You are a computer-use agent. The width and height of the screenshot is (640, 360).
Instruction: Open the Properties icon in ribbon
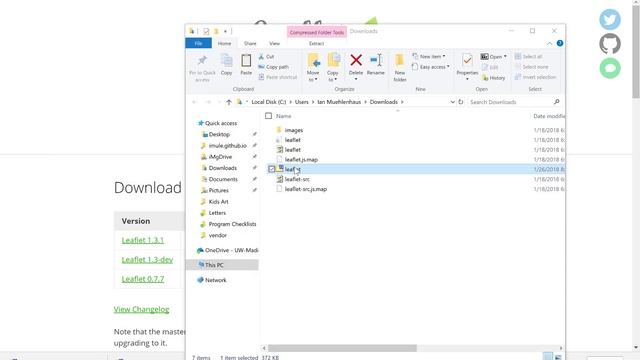coord(467,61)
